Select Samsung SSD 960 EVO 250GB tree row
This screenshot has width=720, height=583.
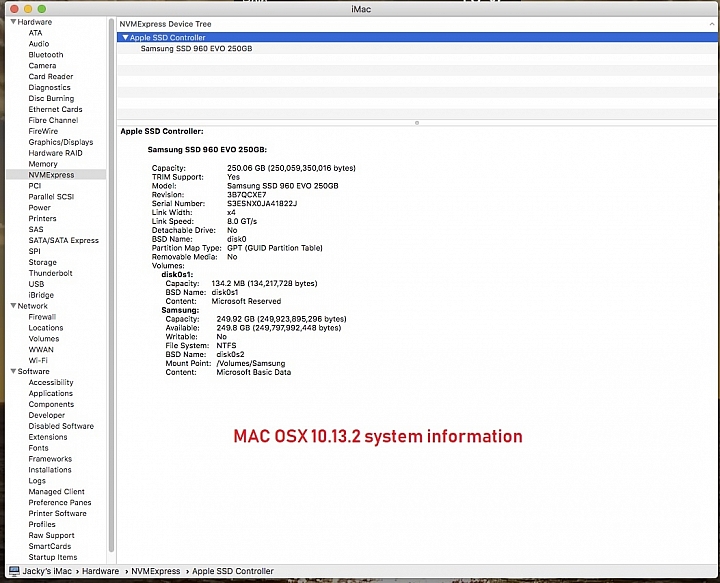pyautogui.click(x=417, y=48)
